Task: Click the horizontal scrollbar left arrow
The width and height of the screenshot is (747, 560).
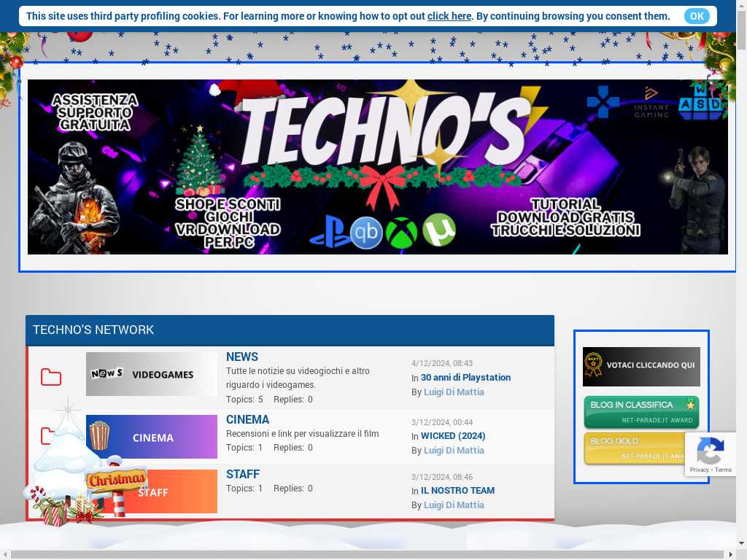Action: point(5,555)
